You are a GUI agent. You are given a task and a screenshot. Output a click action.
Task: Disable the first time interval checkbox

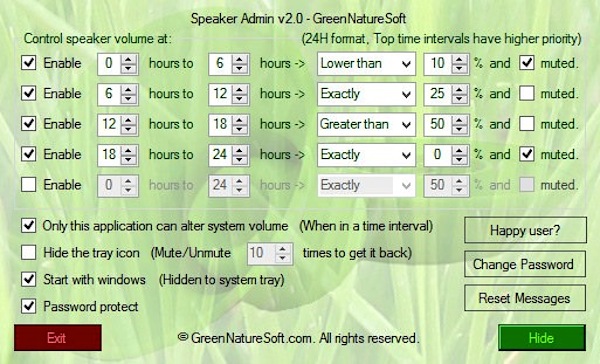29,63
